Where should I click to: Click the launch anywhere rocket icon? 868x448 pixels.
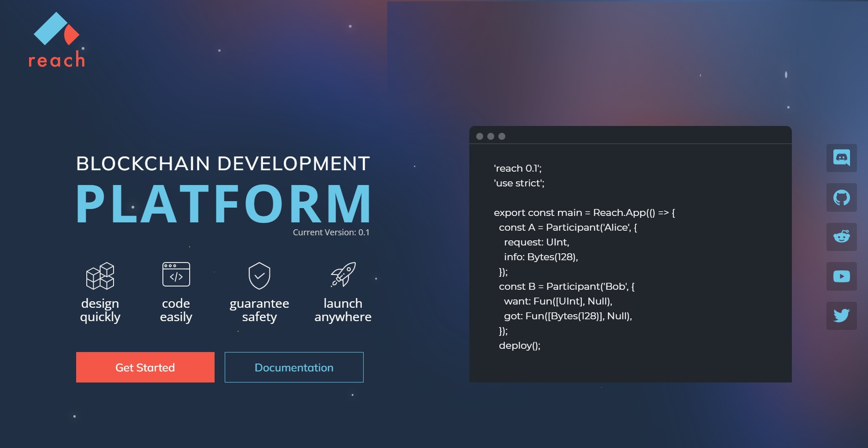pyautogui.click(x=343, y=275)
